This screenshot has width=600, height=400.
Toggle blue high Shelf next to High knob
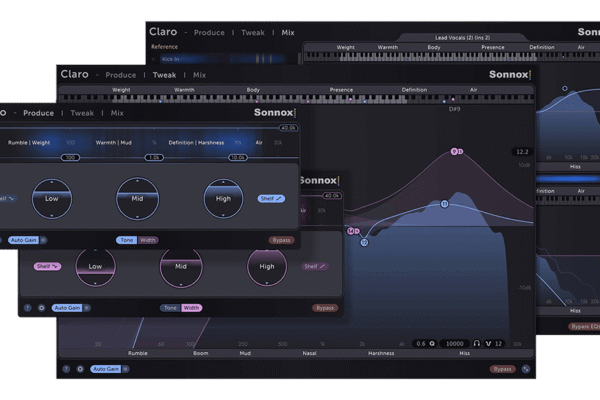pos(271,199)
